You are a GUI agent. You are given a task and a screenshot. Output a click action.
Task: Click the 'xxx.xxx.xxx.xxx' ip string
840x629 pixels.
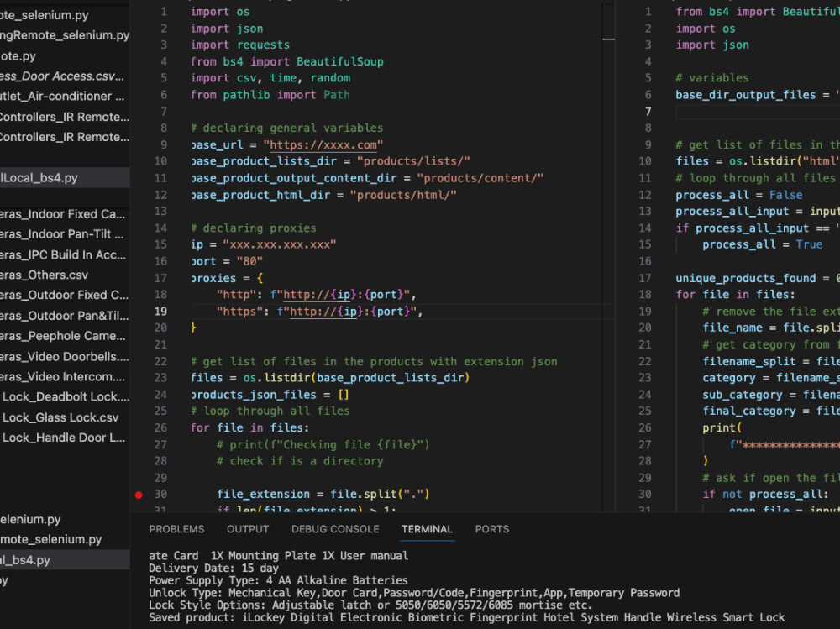click(x=280, y=245)
